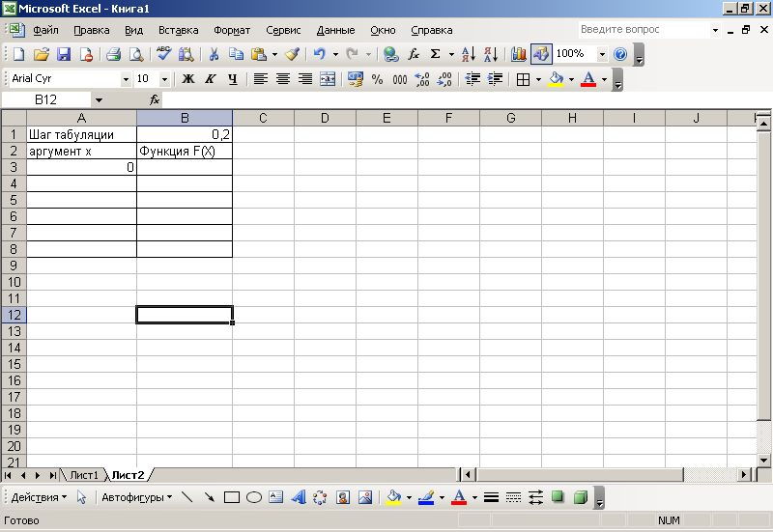Open a file with the folder icon
773x532 pixels.
42,54
